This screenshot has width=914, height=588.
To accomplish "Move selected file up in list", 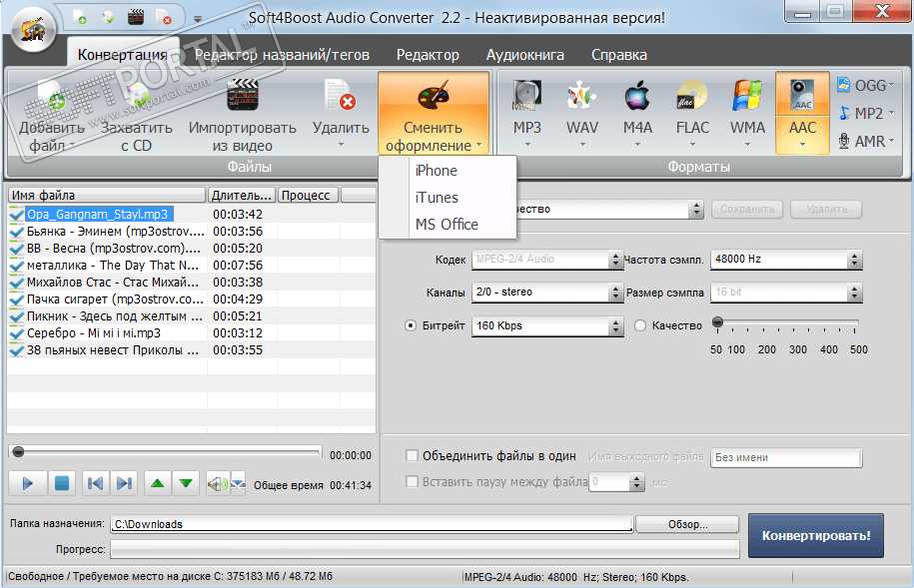I will point(158,483).
